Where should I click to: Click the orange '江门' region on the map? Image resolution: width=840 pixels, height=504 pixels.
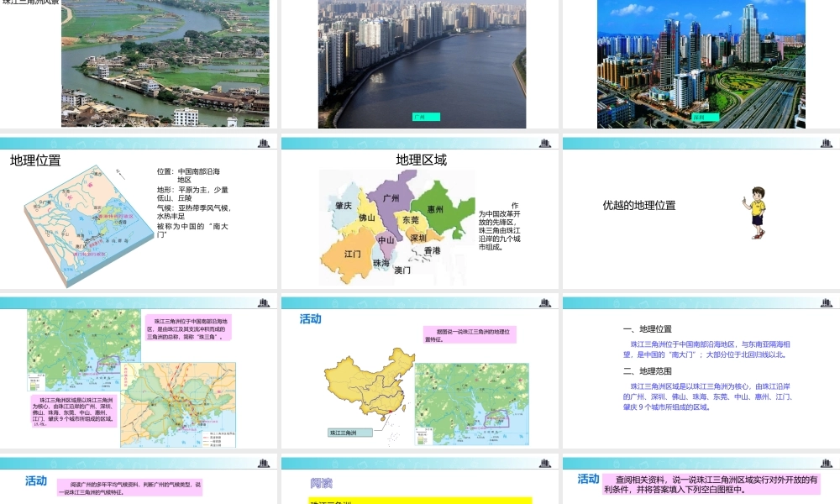pos(352,254)
